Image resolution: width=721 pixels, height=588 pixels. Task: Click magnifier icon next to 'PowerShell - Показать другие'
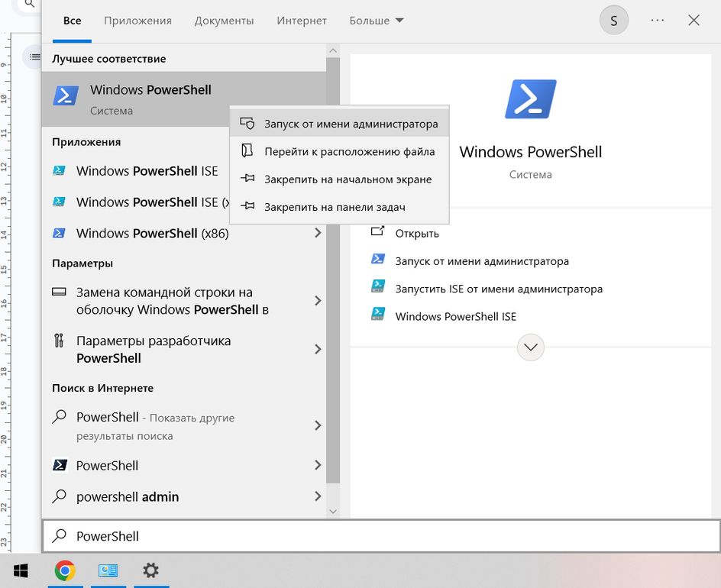[60, 416]
